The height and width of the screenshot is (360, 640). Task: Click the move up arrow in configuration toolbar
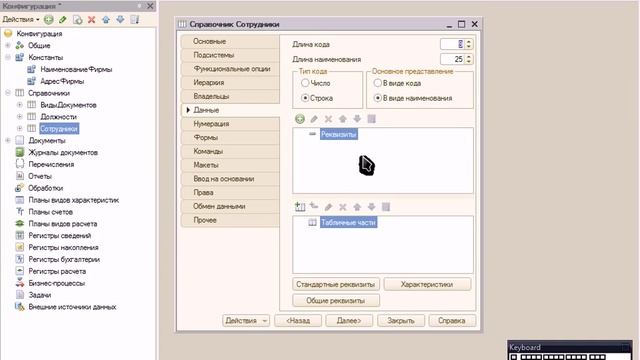click(106, 19)
